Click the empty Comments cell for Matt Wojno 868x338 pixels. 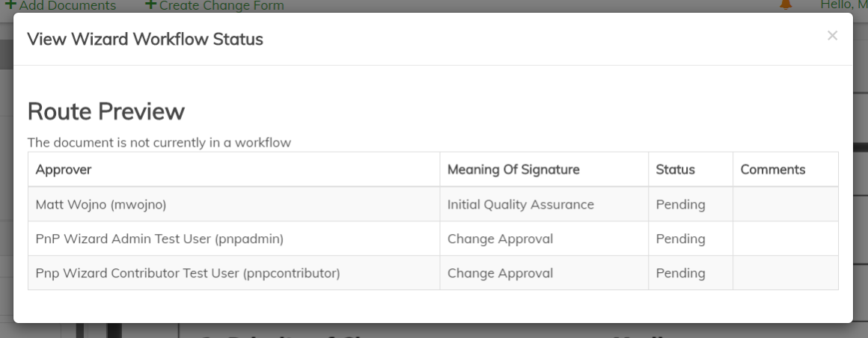[x=785, y=204]
